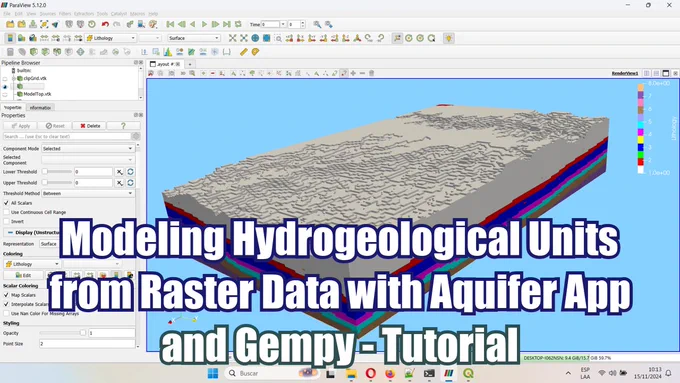The width and height of the screenshot is (680, 383).
Task: Click the Rescale to data range icon
Action: tap(44, 38)
